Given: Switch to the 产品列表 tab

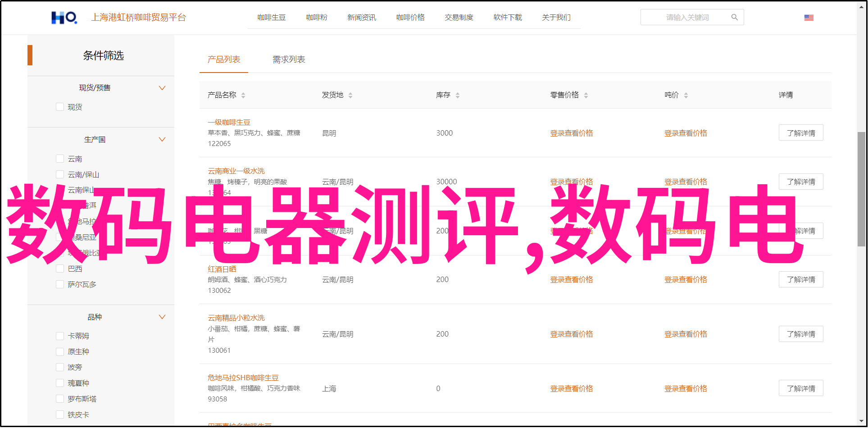Looking at the screenshot, I should coord(224,59).
